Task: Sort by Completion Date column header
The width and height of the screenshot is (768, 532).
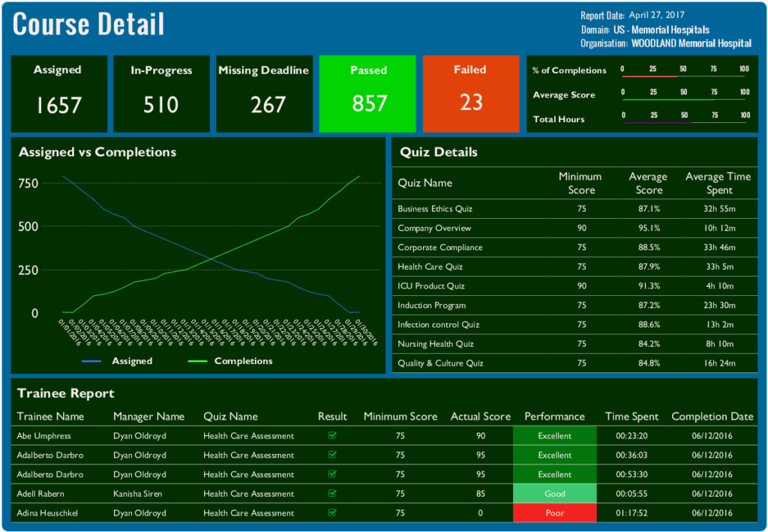Action: pos(712,417)
